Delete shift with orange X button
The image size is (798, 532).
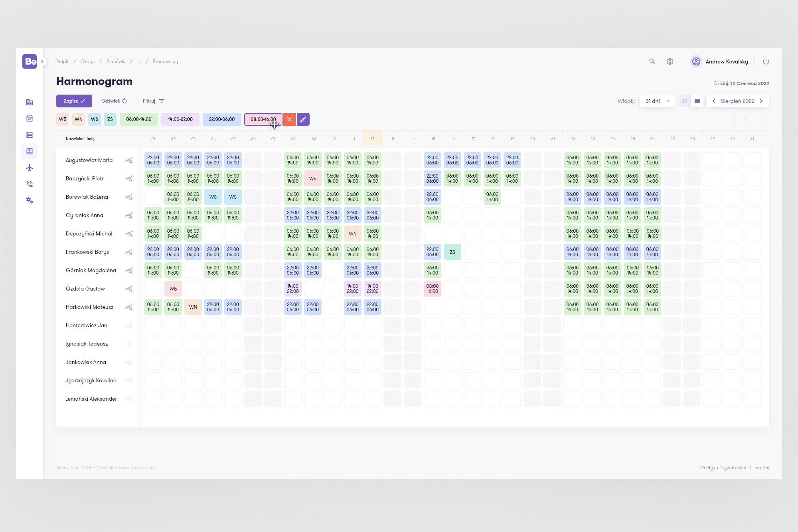[290, 119]
